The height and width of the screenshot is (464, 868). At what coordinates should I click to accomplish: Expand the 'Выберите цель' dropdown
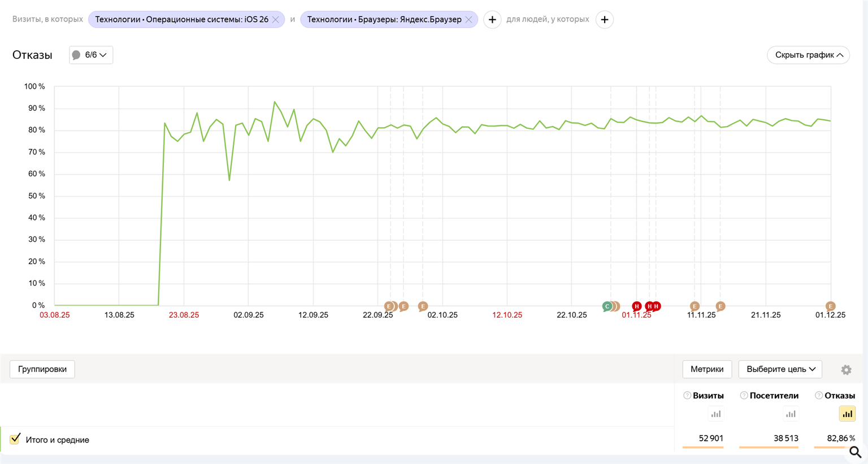point(780,369)
